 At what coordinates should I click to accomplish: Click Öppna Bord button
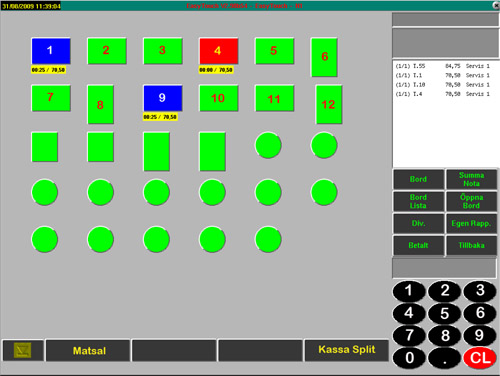[x=471, y=201]
